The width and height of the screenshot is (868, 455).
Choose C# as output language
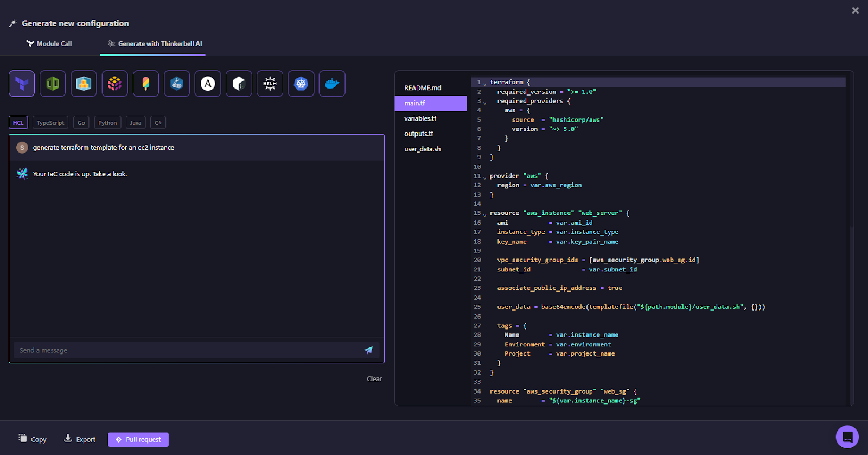tap(158, 123)
